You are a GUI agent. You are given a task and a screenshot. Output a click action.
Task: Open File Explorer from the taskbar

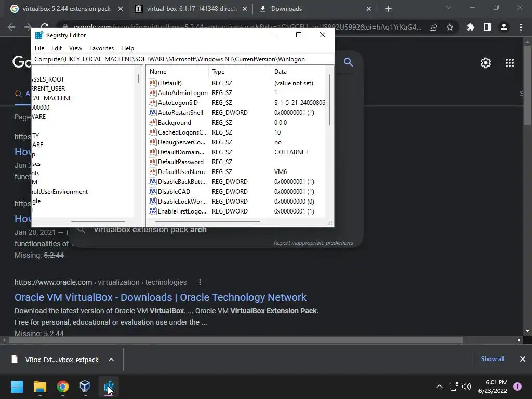pyautogui.click(x=39, y=387)
